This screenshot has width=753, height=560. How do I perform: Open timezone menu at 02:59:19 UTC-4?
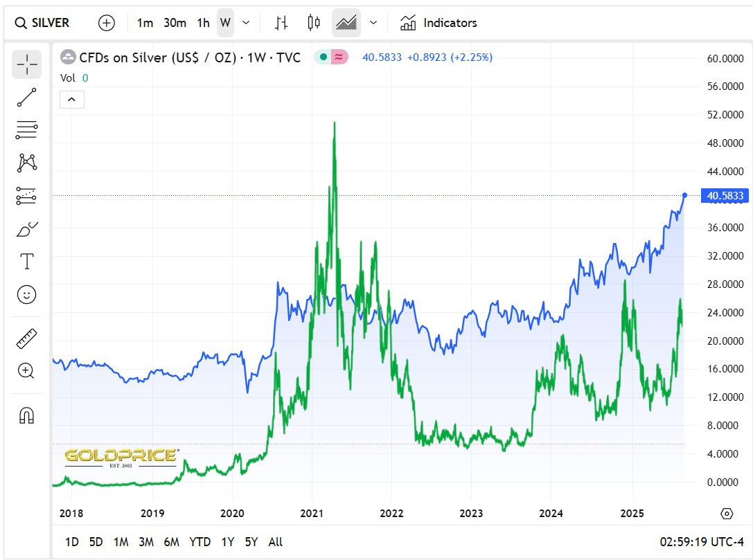(702, 542)
